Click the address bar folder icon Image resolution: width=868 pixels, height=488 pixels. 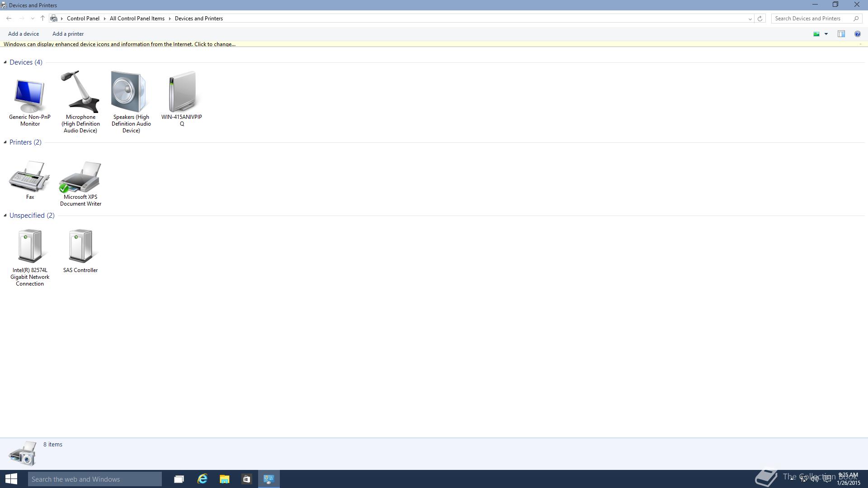click(x=54, y=19)
